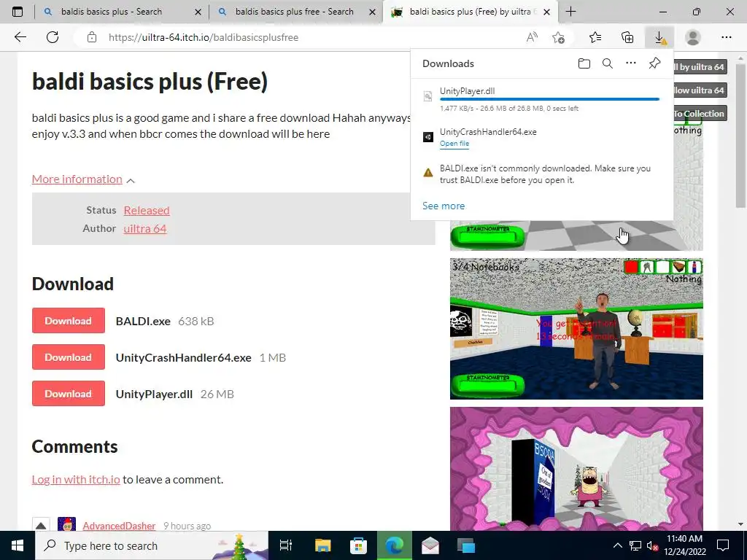Open the Favorites list icon

(595, 37)
